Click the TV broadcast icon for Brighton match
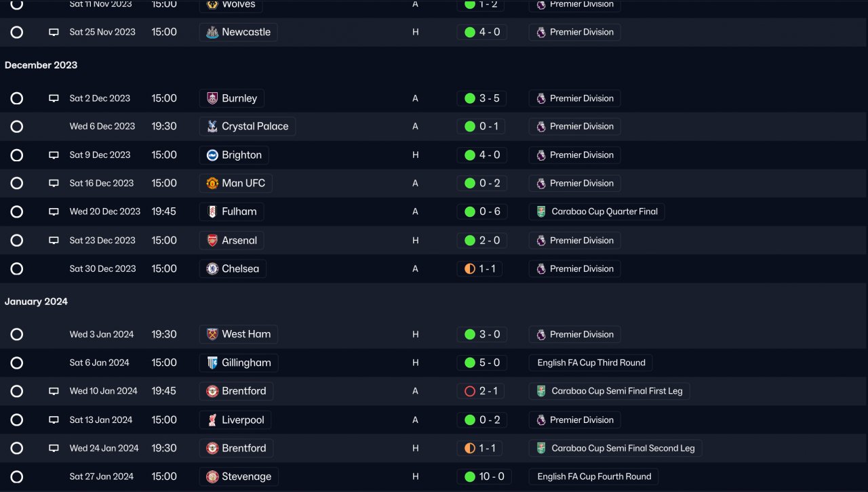This screenshot has width=868, height=492. click(54, 155)
